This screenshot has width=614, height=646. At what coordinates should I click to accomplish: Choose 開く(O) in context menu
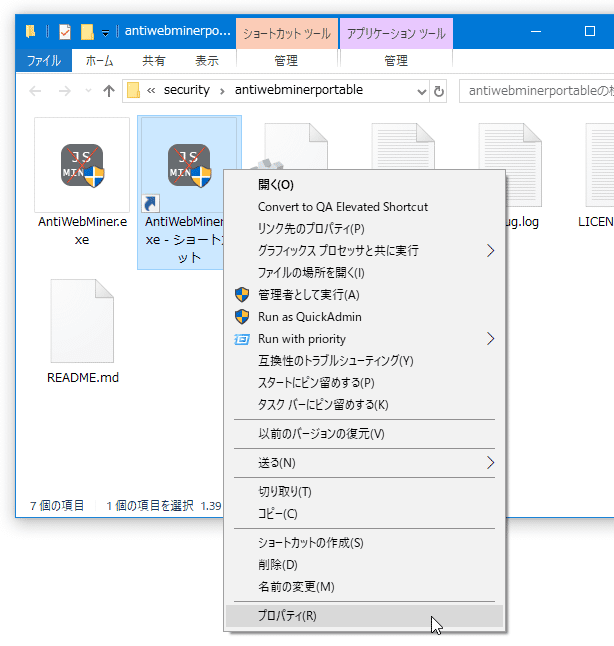pos(364,185)
